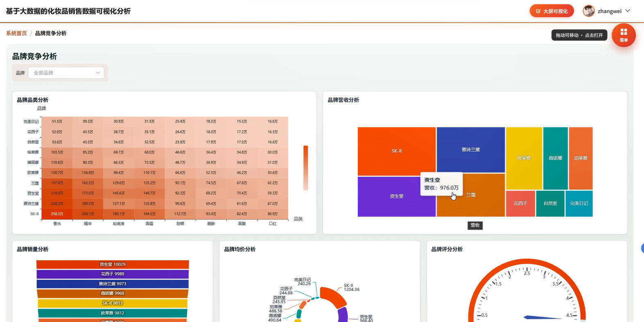Open the 大屏可视化 big-screen view
644x322 pixels.
[551, 11]
